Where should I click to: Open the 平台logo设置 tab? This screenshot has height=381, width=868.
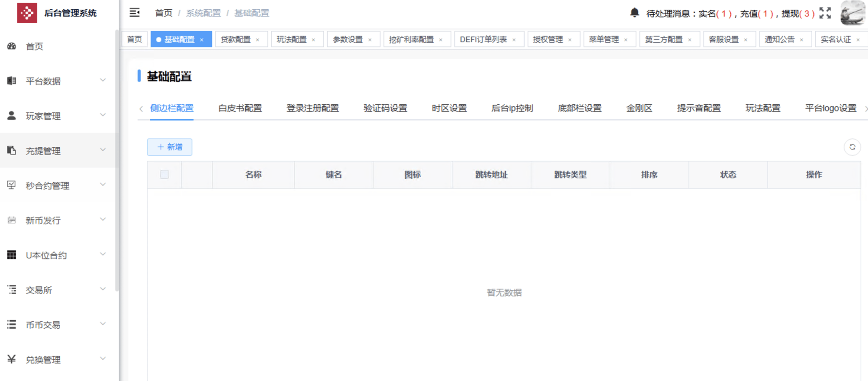pyautogui.click(x=831, y=108)
